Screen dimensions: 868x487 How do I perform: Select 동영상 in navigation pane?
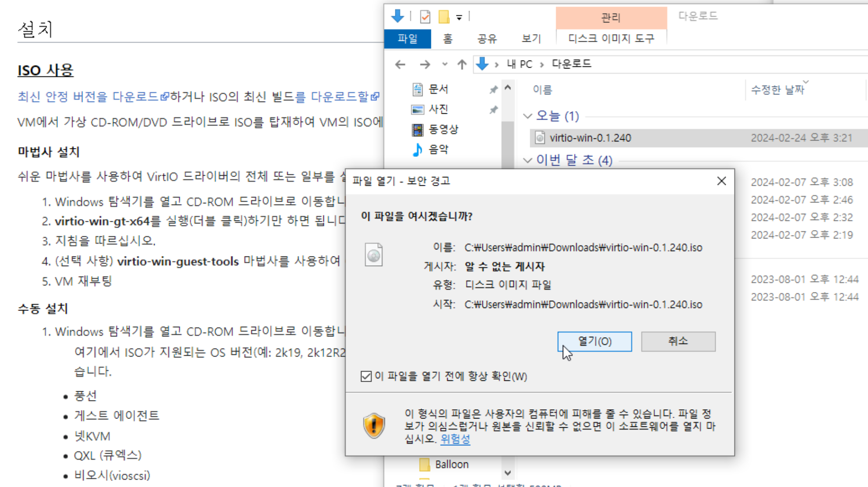443,129
